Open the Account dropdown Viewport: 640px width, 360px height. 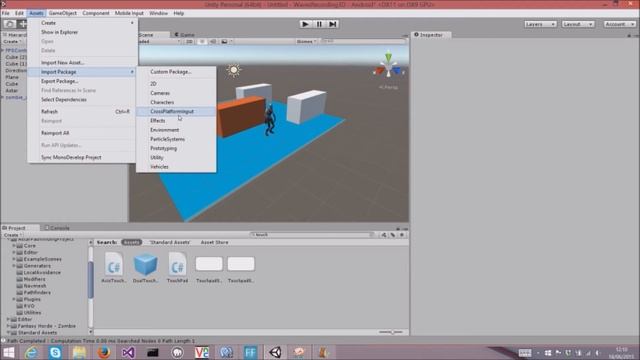tap(619, 24)
